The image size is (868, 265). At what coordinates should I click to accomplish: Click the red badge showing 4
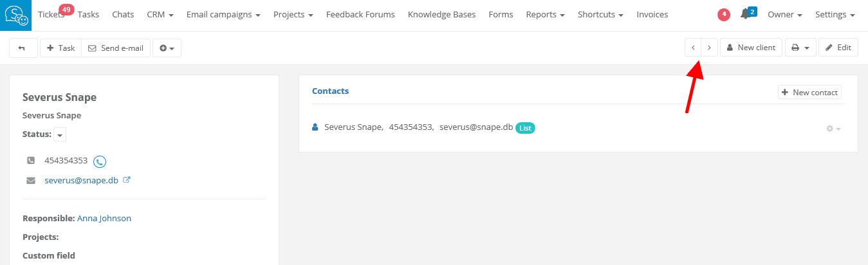pos(724,14)
